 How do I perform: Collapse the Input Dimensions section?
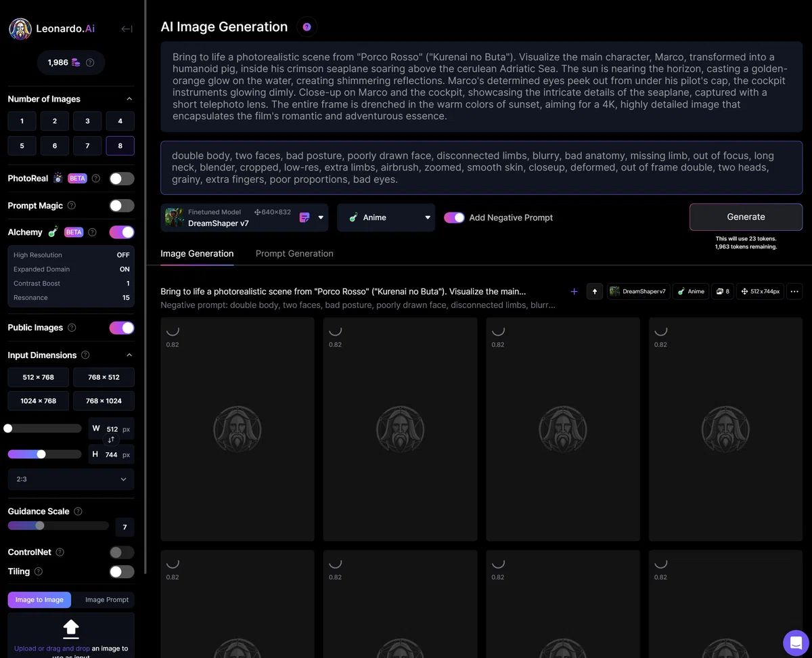click(129, 355)
